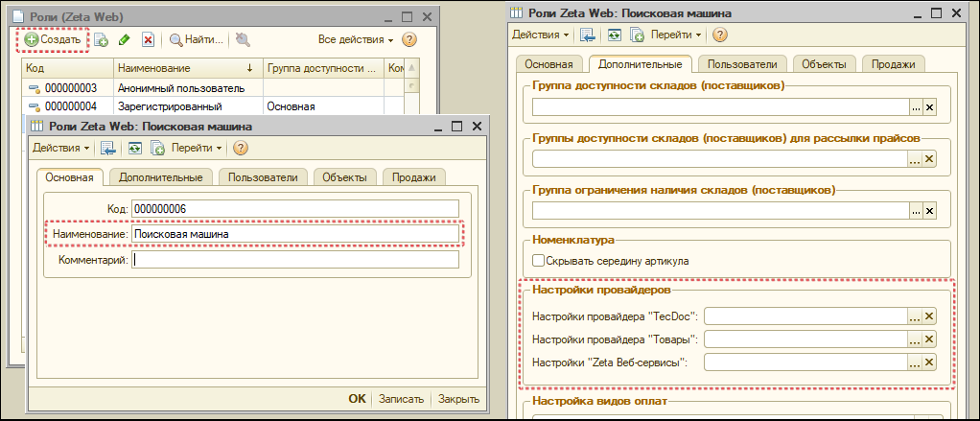Open selection for Zeta Веб-сервисы settings
Screen dimensions: 980x421
pyautogui.click(x=916, y=363)
